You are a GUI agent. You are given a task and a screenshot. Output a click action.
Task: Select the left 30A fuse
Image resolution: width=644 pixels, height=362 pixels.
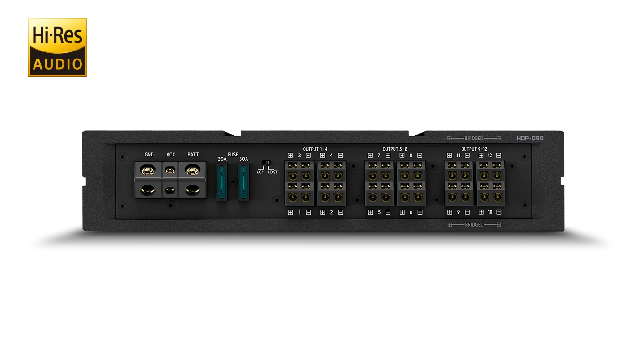coord(221,182)
